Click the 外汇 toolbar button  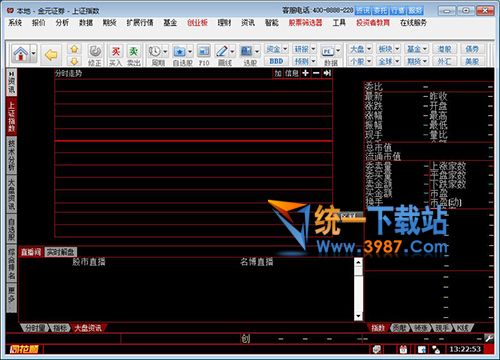click(444, 61)
